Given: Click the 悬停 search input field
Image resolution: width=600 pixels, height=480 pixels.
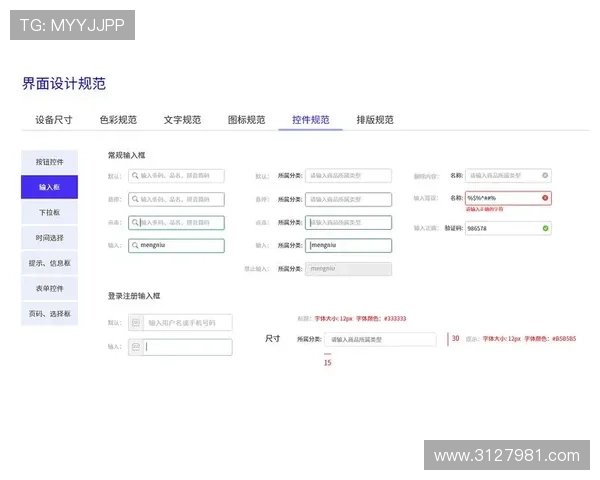Looking at the screenshot, I should pyautogui.click(x=176, y=199).
